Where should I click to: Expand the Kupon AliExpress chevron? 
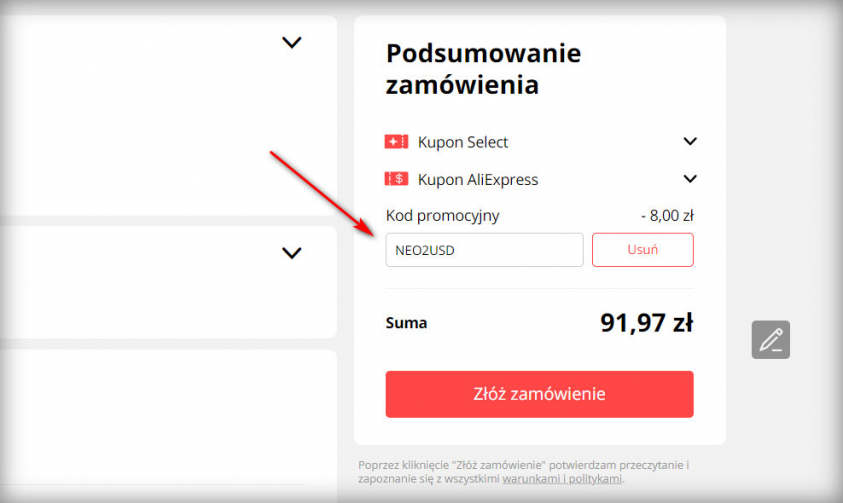coord(689,179)
